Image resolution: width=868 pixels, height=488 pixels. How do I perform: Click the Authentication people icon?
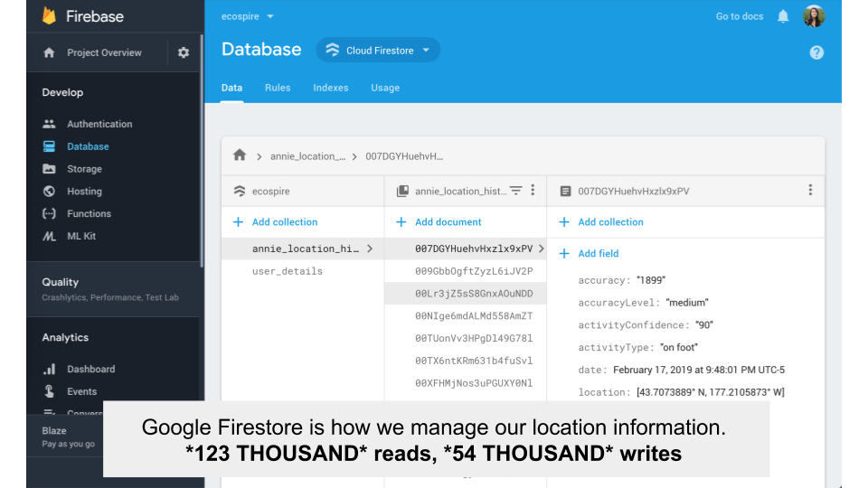49,124
